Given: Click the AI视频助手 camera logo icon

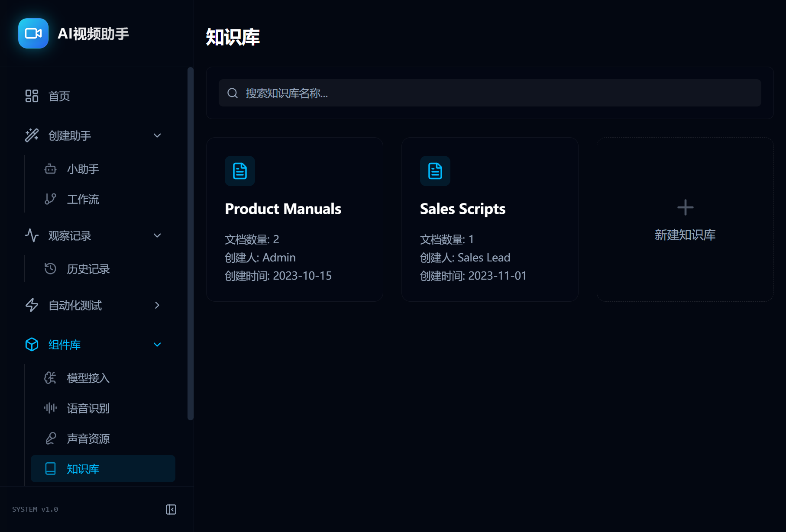Looking at the screenshot, I should coord(33,33).
